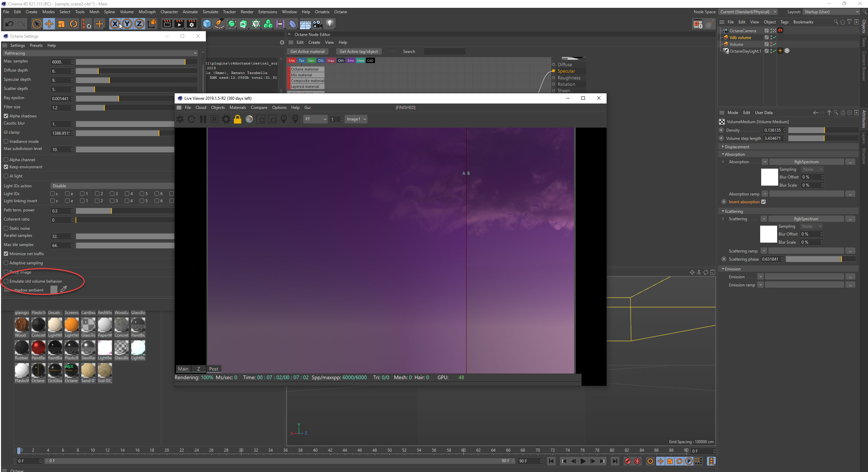Open the Pathtracing kernel dropdown
Screen dimensions: 868x472
(x=100, y=53)
